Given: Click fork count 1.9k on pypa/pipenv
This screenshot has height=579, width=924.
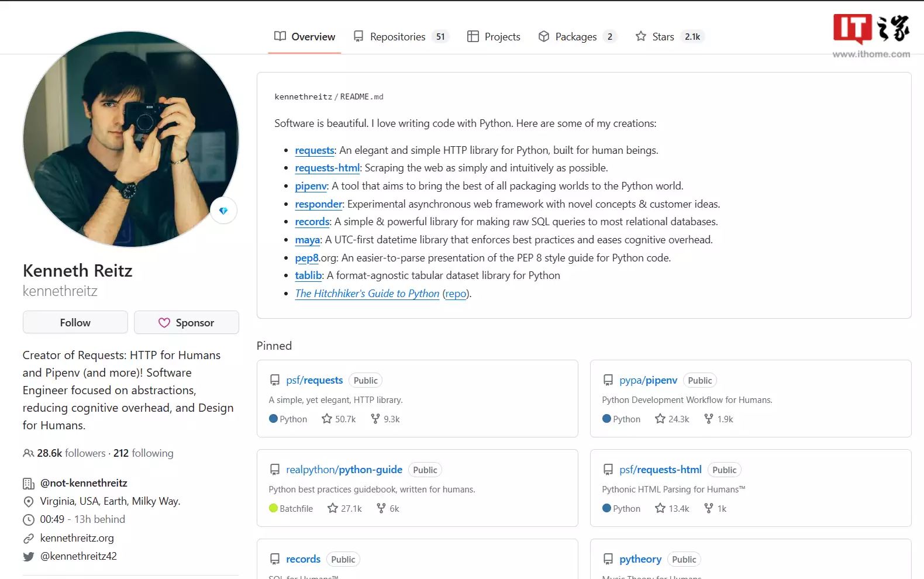Looking at the screenshot, I should click(719, 419).
